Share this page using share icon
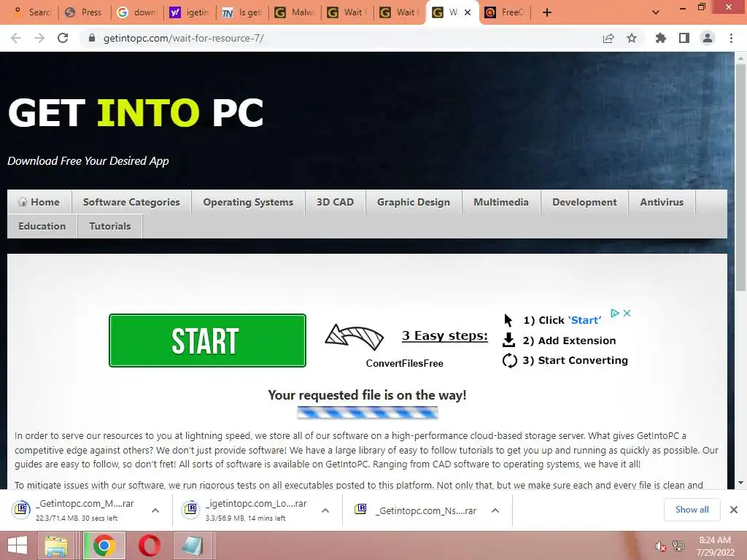Viewport: 747px width, 560px height. click(608, 38)
